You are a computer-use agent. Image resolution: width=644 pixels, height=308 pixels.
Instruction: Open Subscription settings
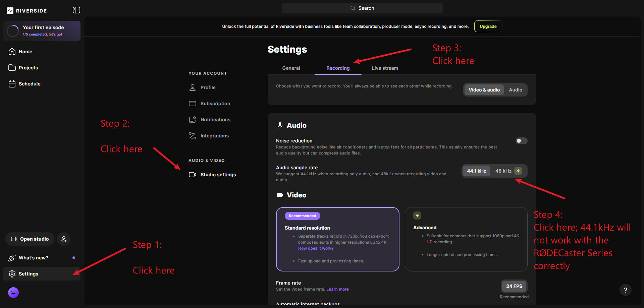[215, 104]
